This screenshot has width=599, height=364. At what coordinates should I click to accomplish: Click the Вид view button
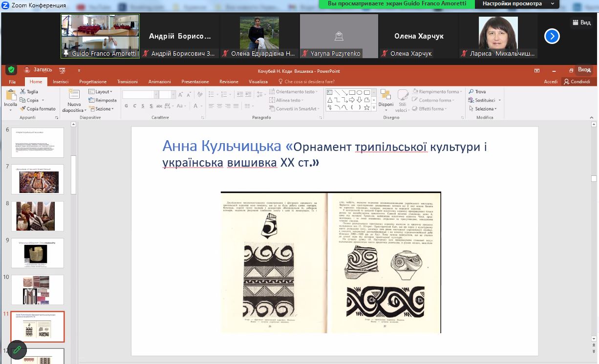pos(581,22)
